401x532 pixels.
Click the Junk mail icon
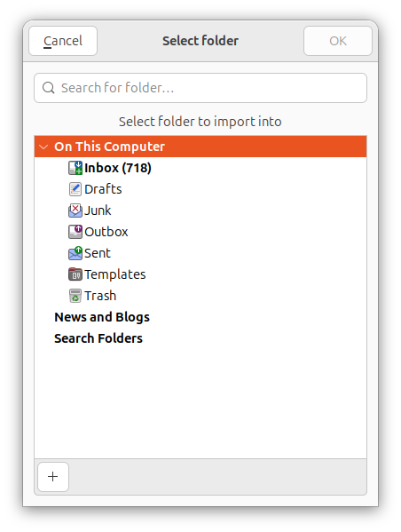75,210
